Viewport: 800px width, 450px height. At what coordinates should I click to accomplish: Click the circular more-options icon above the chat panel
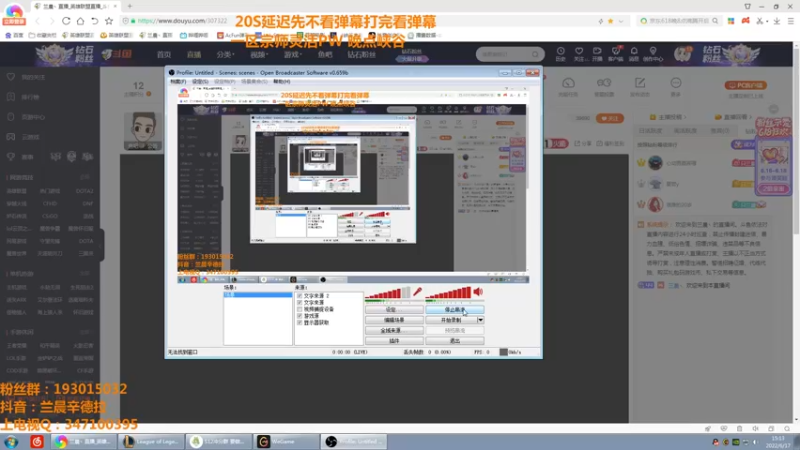pyautogui.click(x=676, y=83)
